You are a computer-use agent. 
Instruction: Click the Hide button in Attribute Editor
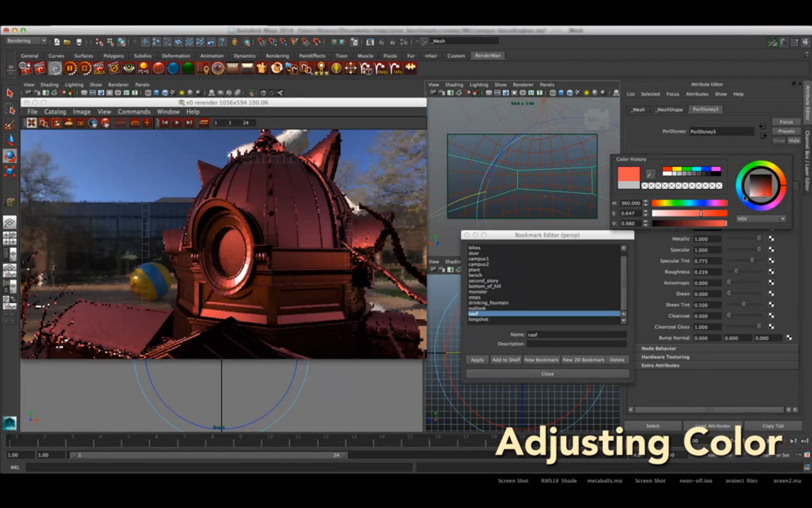pos(794,141)
